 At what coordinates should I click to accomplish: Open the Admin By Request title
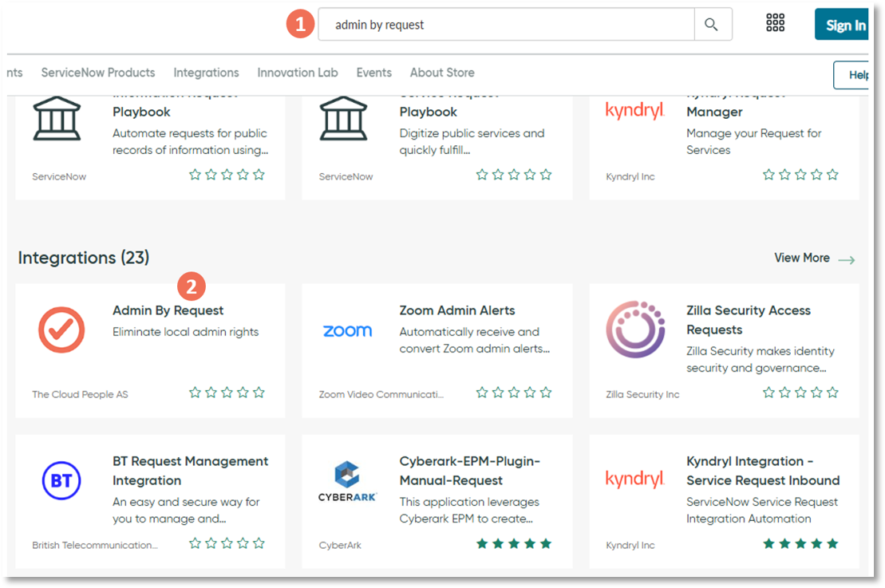[x=168, y=310]
